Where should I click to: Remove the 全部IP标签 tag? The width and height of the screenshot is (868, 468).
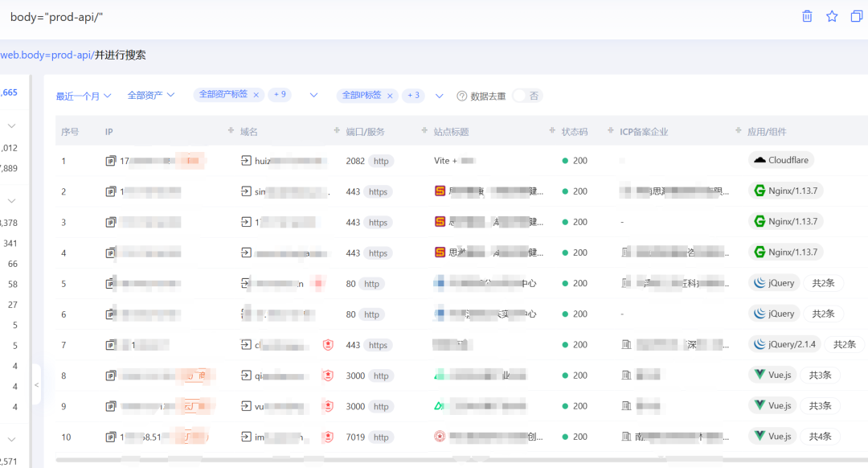(390, 96)
